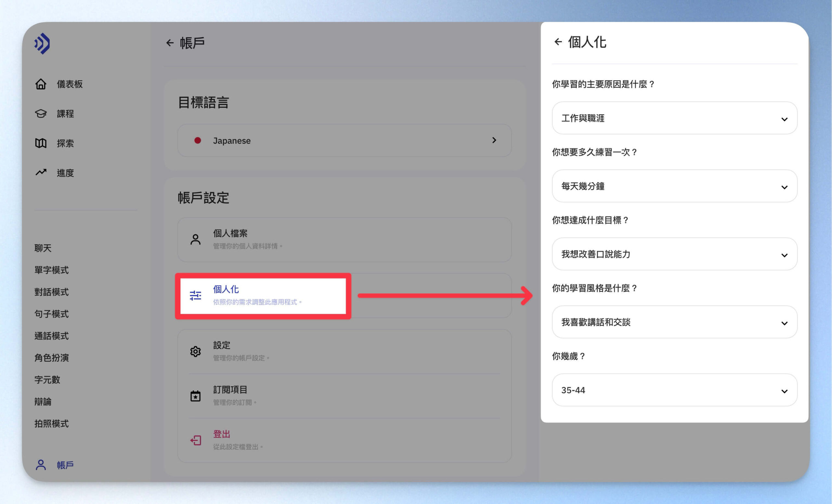This screenshot has width=832, height=504.
Task: Click the back arrow next to 帳戶 title
Action: [x=170, y=43]
